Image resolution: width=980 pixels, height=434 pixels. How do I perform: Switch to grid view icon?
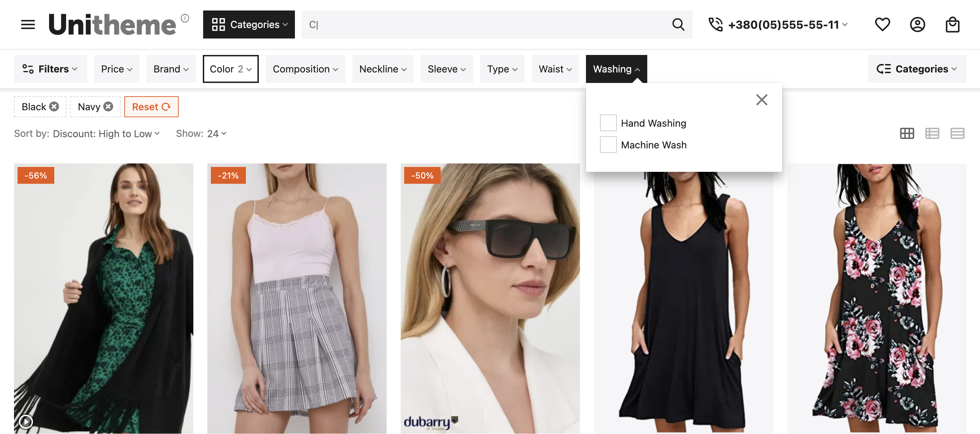coord(907,133)
